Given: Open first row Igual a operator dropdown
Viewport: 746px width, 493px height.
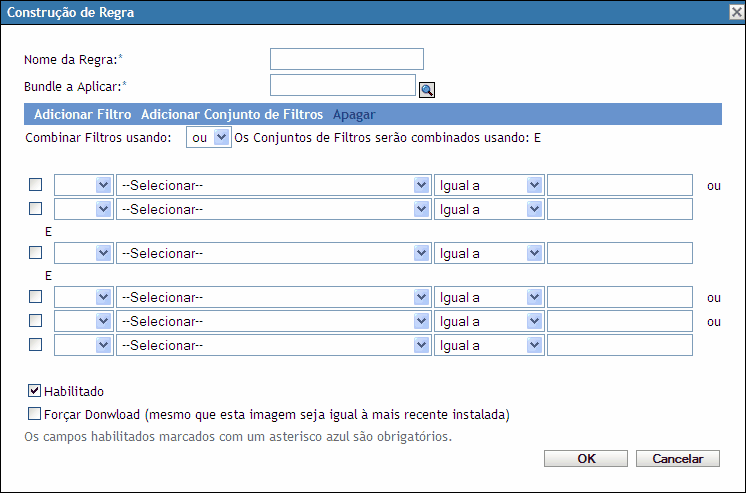Looking at the screenshot, I should click(489, 185).
